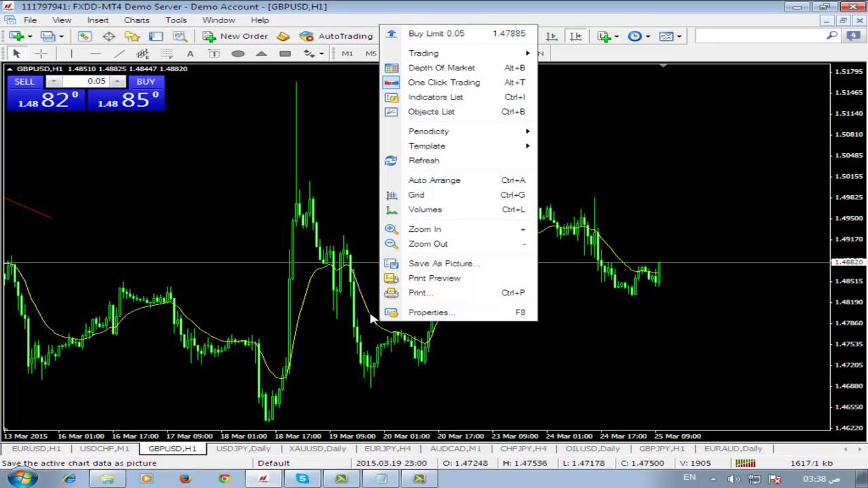
Task: Open the Navigator (folder star) icon
Action: click(x=132, y=36)
